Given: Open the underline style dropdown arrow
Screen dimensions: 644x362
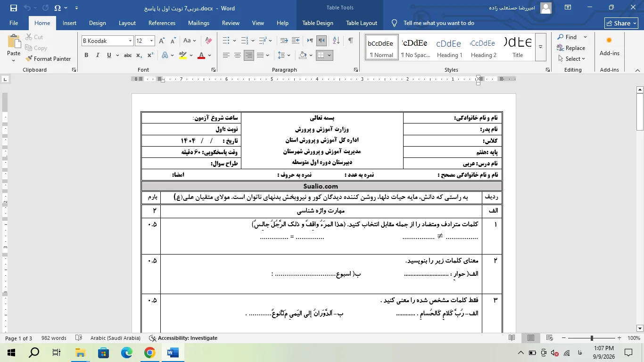Looking at the screenshot, I should pyautogui.click(x=117, y=55).
